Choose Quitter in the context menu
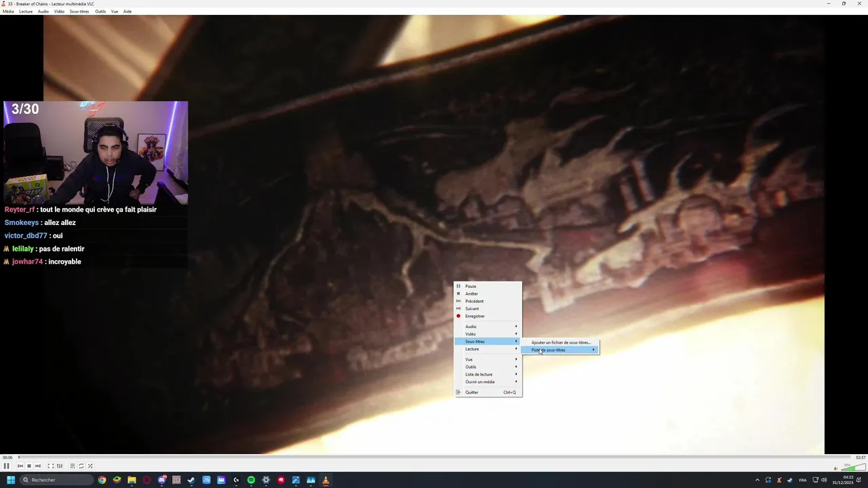The width and height of the screenshot is (868, 488). click(488, 392)
